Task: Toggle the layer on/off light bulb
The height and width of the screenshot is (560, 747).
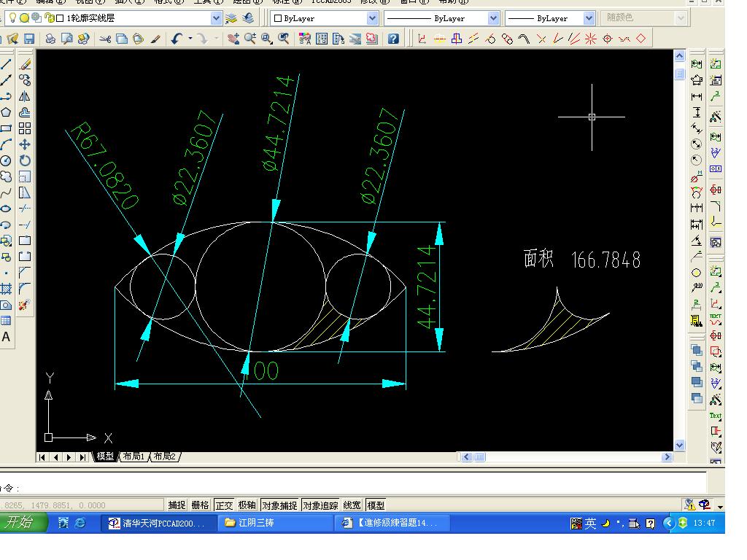Action: (x=12, y=18)
